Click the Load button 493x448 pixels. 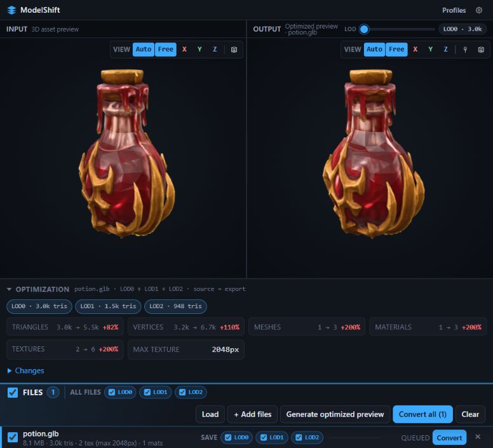click(x=210, y=414)
